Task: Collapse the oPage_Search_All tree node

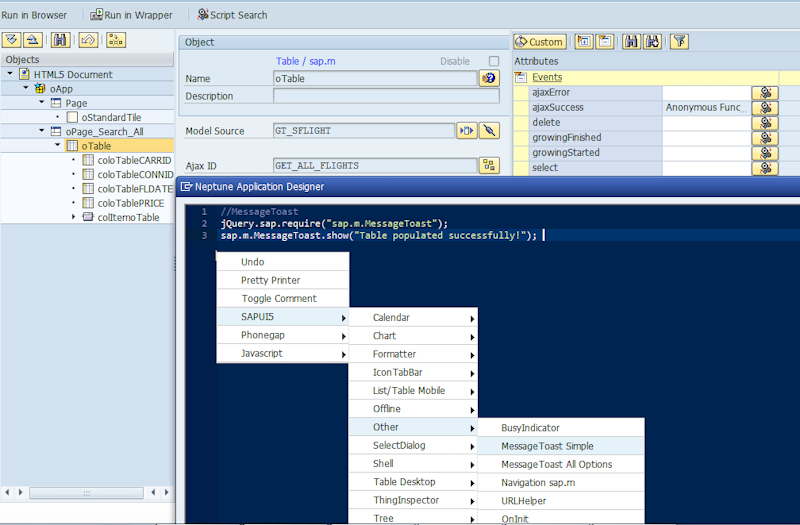Action: coord(42,131)
